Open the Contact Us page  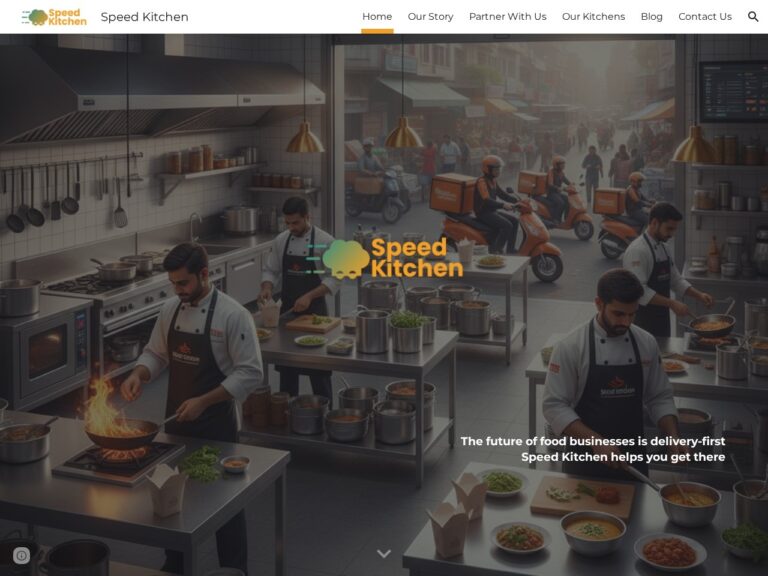pyautogui.click(x=705, y=17)
